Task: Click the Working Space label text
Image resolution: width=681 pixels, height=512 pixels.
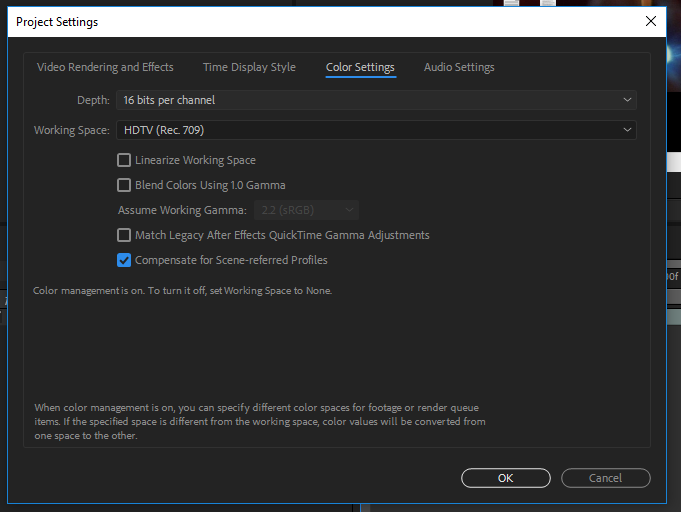Action: 72,130
